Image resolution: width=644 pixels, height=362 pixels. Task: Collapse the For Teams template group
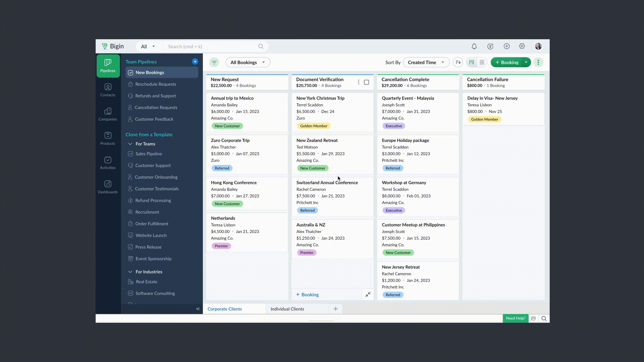[x=130, y=144]
